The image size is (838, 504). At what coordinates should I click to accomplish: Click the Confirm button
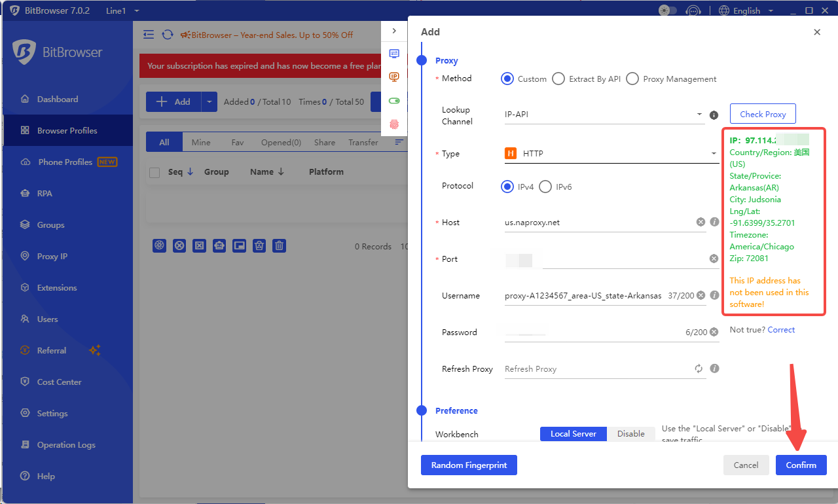[x=801, y=465]
